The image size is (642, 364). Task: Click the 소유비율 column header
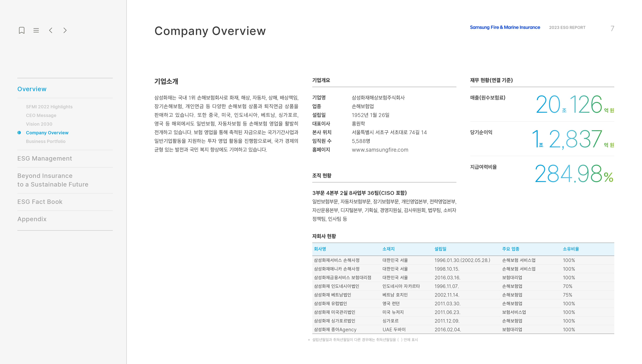coord(571,249)
